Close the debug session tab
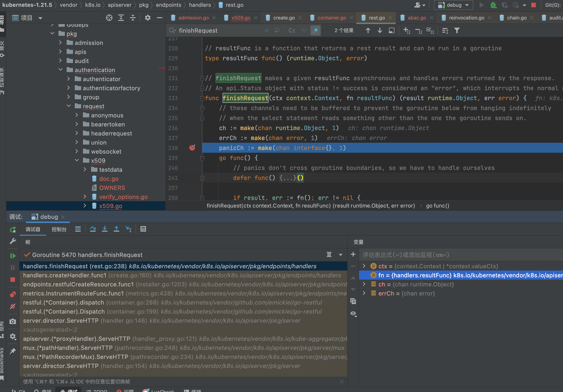 coord(63,217)
